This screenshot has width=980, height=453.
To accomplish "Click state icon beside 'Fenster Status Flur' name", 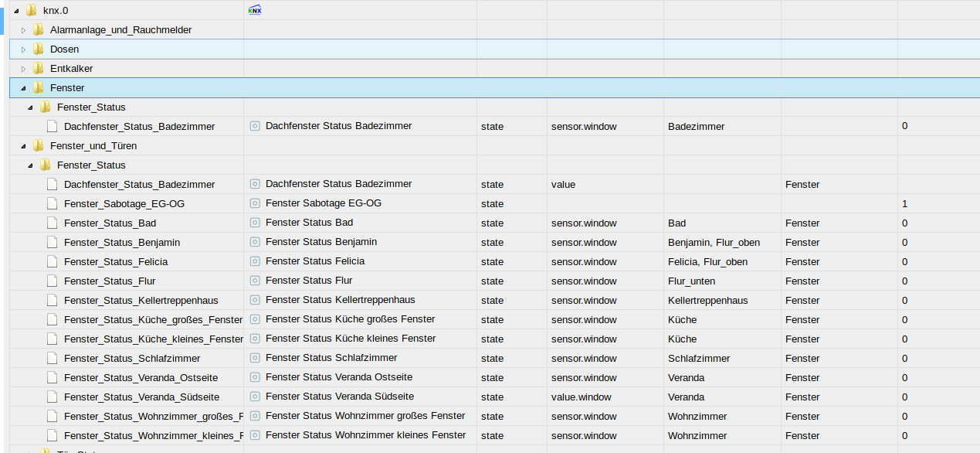I will [255, 281].
